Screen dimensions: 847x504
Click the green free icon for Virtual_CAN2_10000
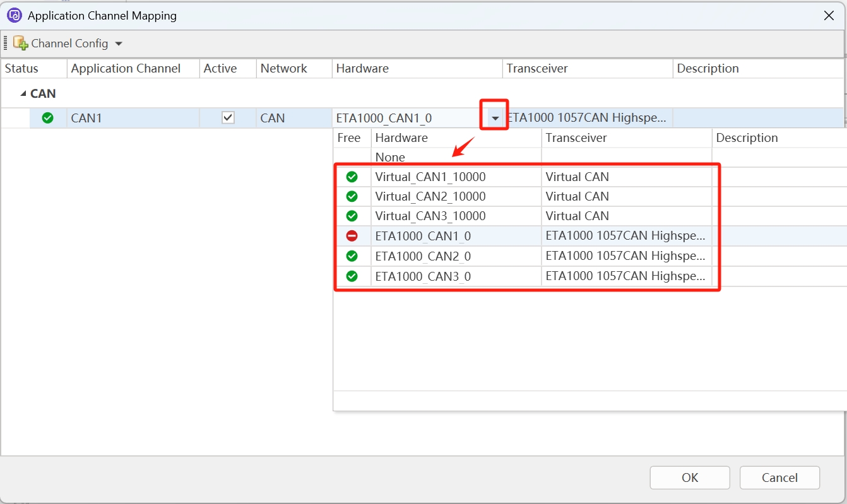click(x=352, y=197)
